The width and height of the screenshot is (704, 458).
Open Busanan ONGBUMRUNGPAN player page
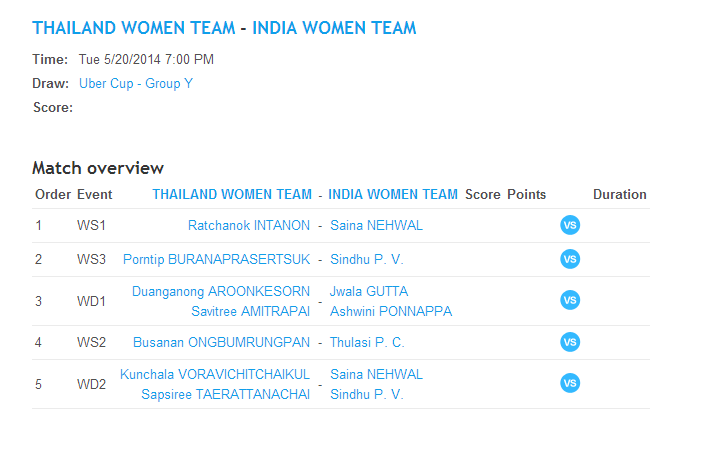[x=222, y=343]
